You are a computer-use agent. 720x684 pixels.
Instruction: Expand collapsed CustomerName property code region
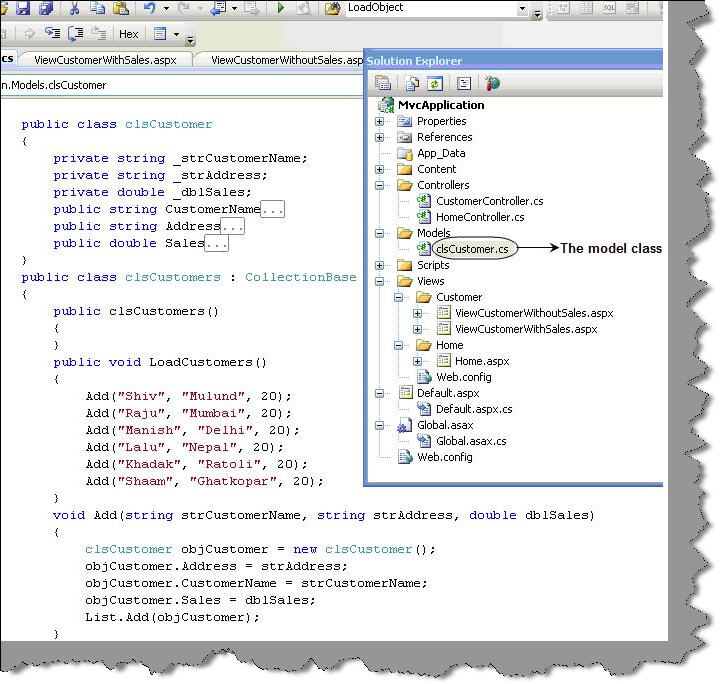point(273,209)
